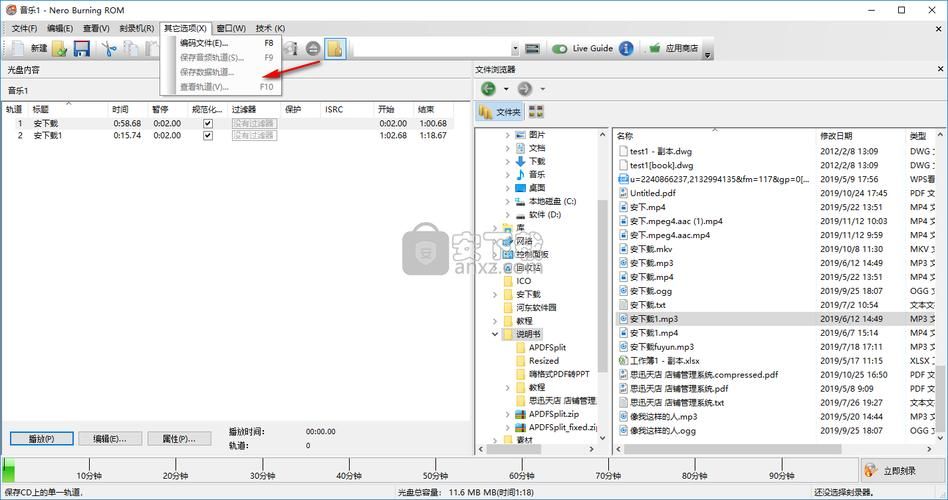948x500 pixels.
Task: Open the blue info icon next to Live Guide
Action: [626, 48]
